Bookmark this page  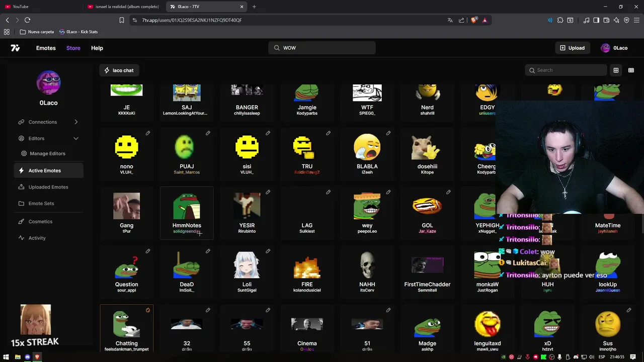tap(122, 20)
